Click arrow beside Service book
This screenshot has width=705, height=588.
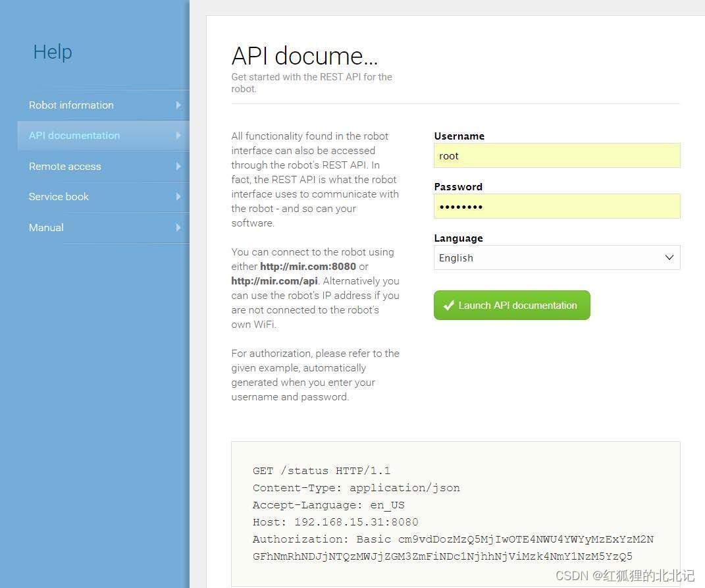click(x=178, y=197)
